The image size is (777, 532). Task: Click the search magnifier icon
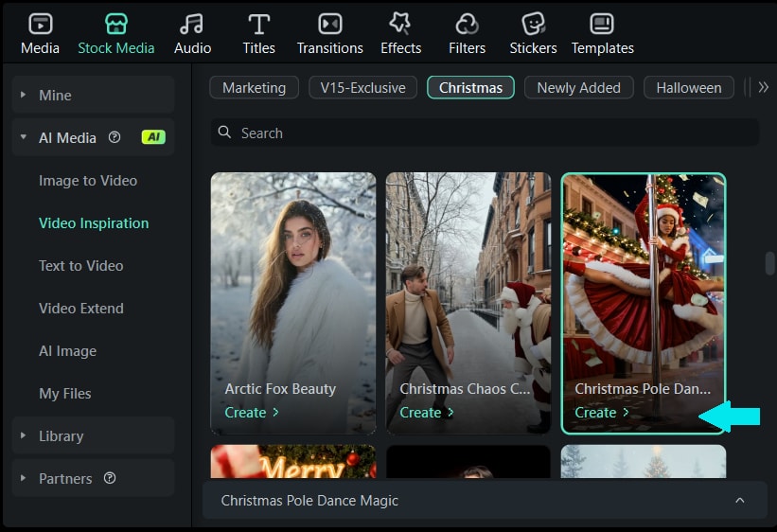coord(224,132)
